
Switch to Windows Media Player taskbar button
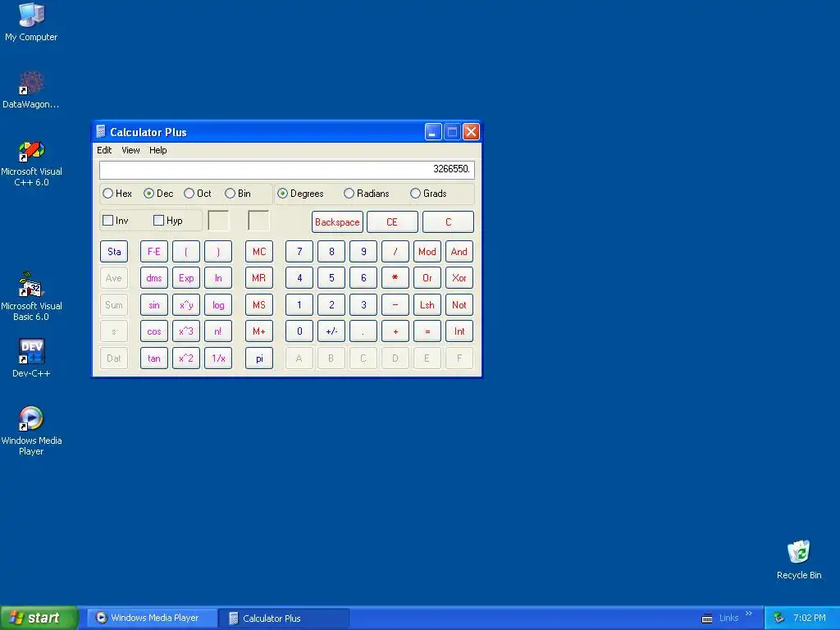pos(152,618)
